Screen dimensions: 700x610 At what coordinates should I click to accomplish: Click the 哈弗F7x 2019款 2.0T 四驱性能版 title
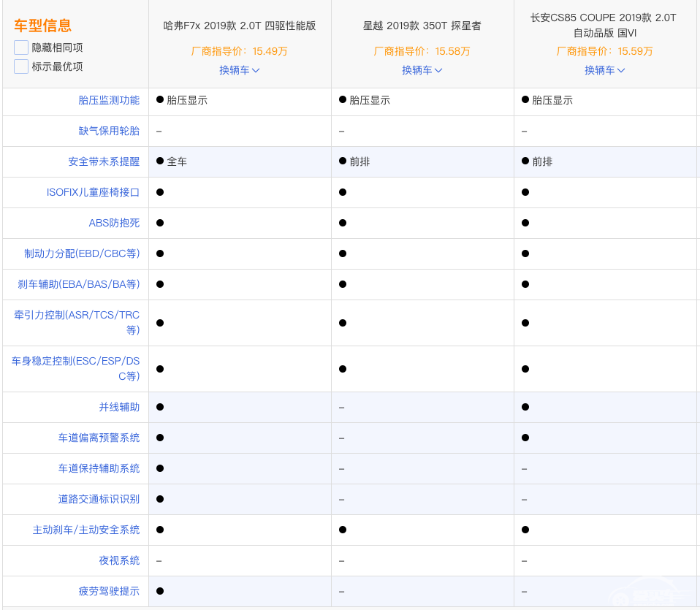click(x=239, y=26)
